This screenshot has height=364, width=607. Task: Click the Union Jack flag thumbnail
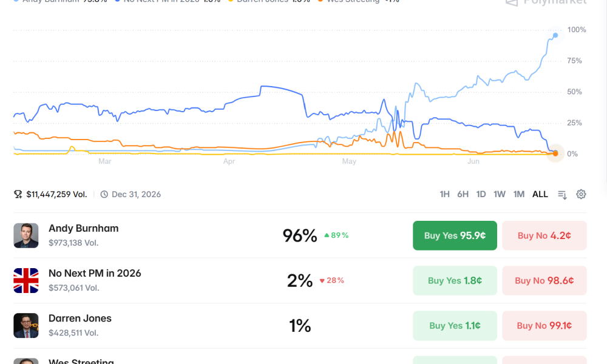(26, 280)
